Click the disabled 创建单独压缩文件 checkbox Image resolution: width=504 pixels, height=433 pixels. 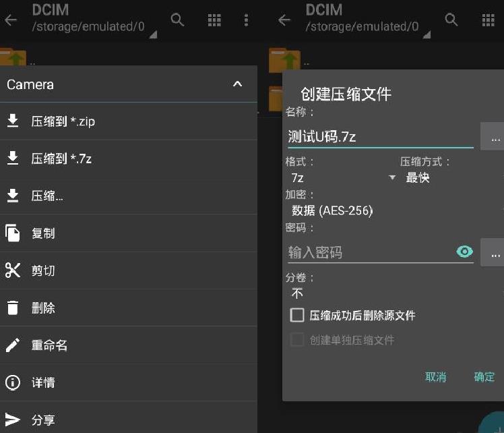(x=297, y=340)
